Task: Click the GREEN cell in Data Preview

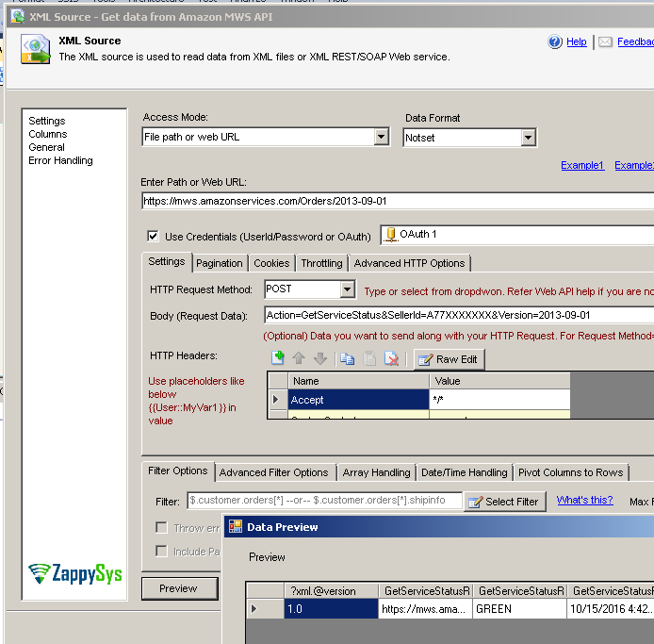Action: (519, 609)
